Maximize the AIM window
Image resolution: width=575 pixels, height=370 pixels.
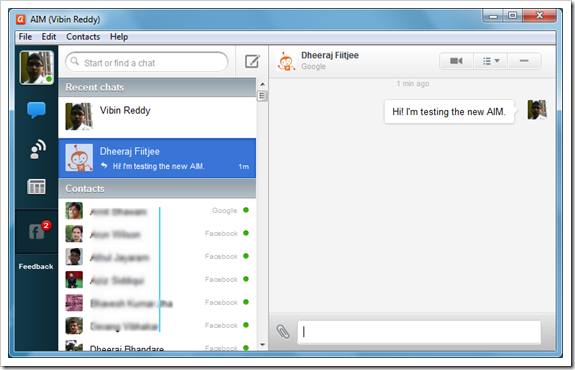click(x=513, y=15)
